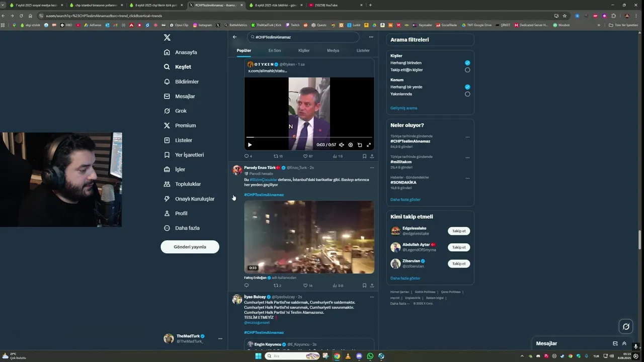Switch to the En Son tab
644x362 pixels.
(275, 50)
